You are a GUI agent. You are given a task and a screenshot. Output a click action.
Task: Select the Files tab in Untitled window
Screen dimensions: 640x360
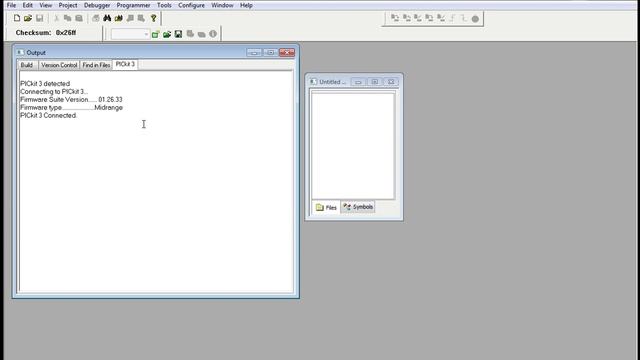[x=327, y=207]
